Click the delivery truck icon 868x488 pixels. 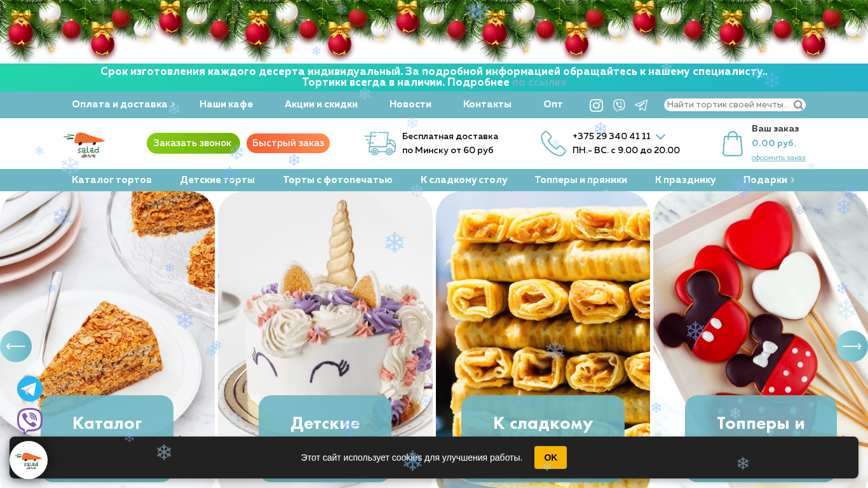tap(380, 144)
